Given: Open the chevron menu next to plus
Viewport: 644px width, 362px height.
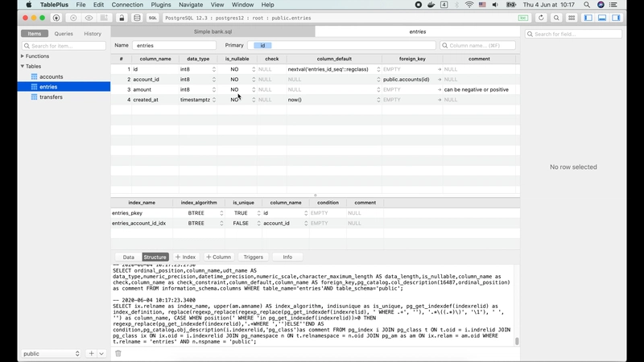Looking at the screenshot, I should [x=101, y=353].
